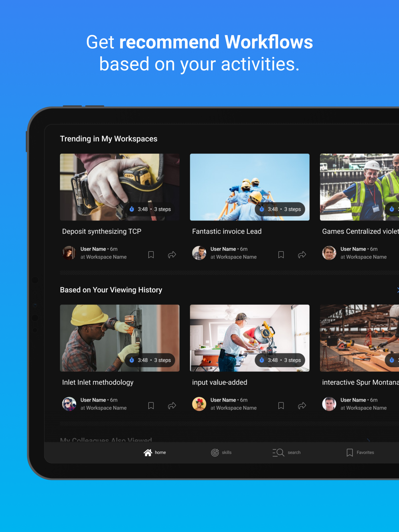Open interactive Spur Montana thumbnail
The width and height of the screenshot is (399, 532).
(x=359, y=338)
